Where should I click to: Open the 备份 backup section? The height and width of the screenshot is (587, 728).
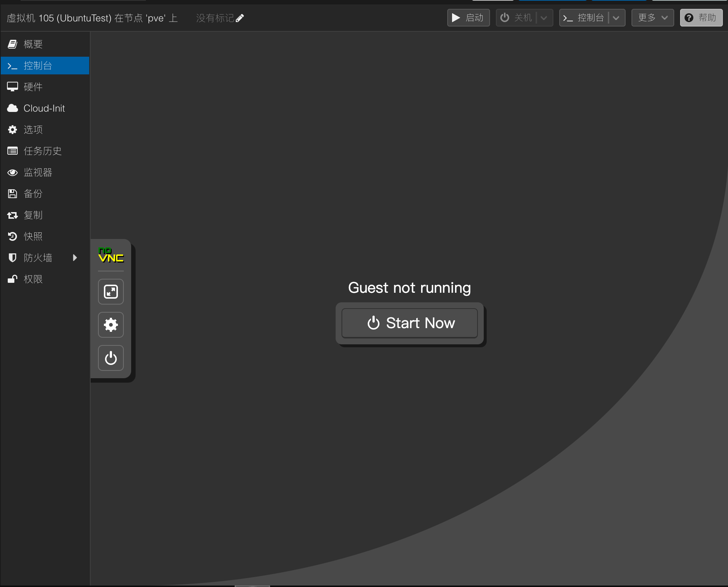click(x=33, y=194)
